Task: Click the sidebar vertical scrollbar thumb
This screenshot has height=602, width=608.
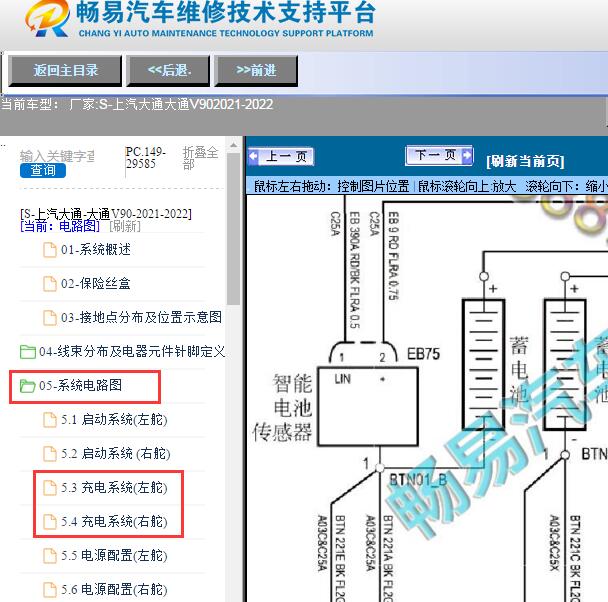Action: (x=233, y=229)
